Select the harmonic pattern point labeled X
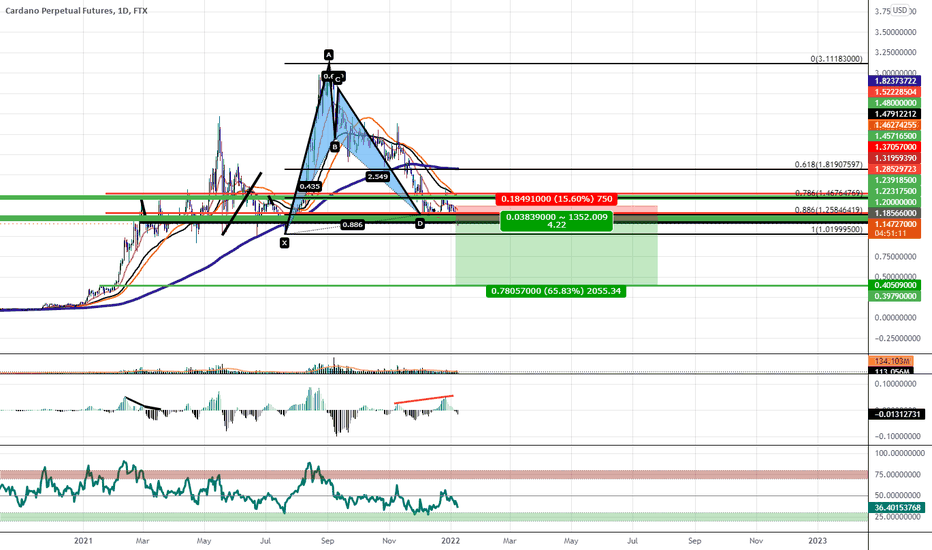 285,243
